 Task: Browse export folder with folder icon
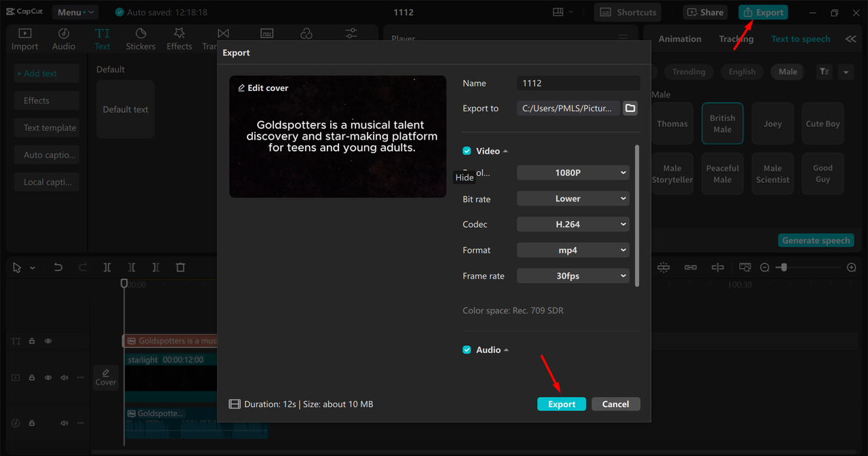[x=630, y=108]
